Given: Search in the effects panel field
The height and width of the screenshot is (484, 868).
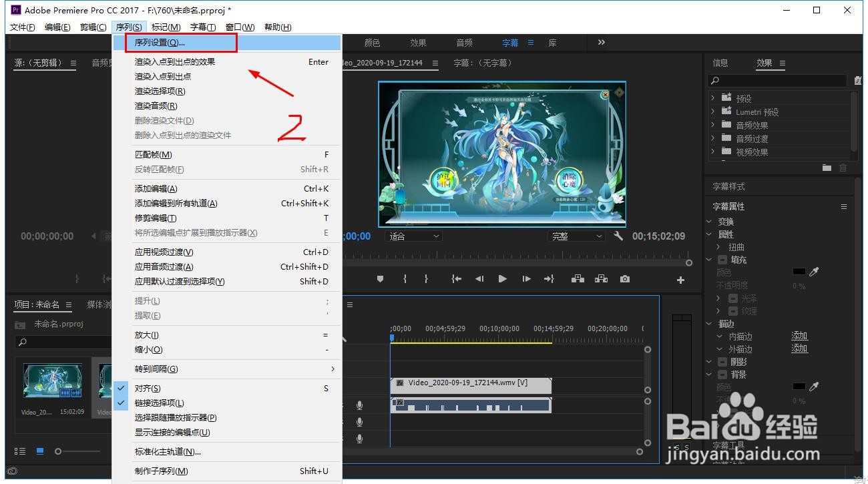Looking at the screenshot, I should 778,81.
